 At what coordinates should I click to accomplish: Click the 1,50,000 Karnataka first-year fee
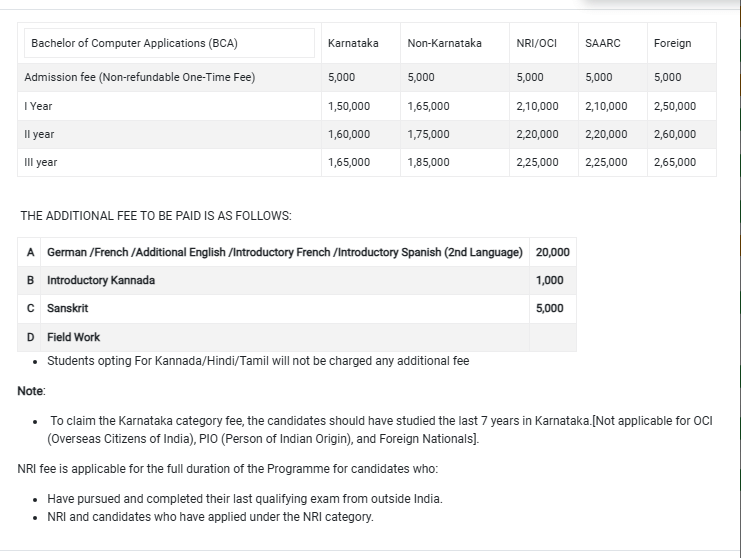coord(349,106)
